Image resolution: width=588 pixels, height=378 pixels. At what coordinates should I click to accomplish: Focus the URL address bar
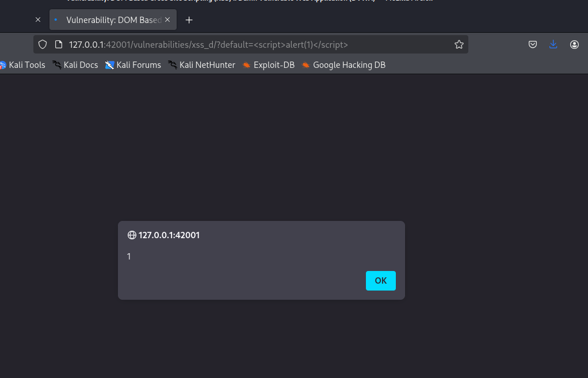pos(250,45)
